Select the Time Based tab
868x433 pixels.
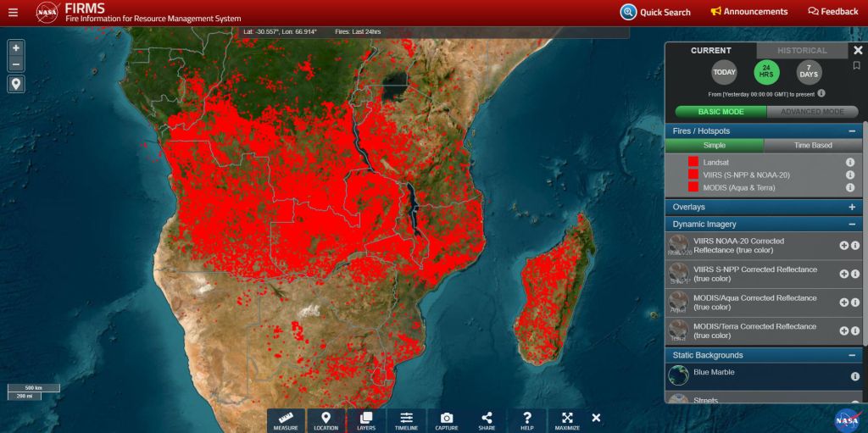click(x=812, y=146)
